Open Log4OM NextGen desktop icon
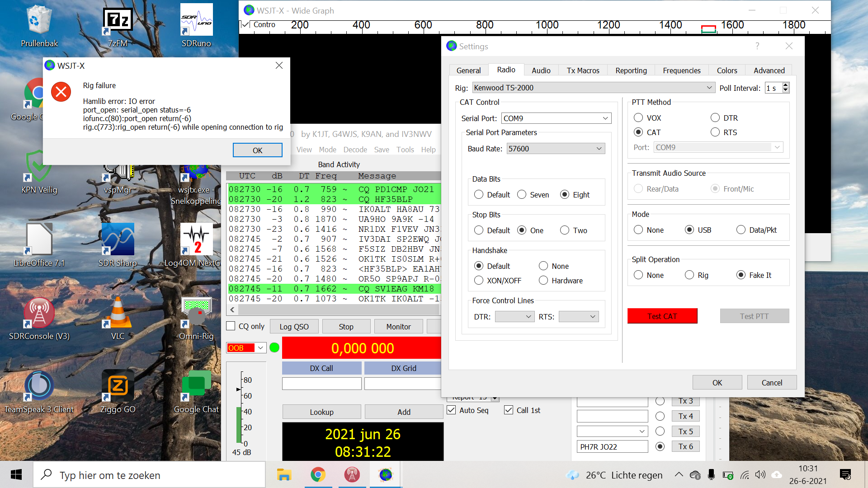Viewport: 868px width, 488px height. point(196,239)
